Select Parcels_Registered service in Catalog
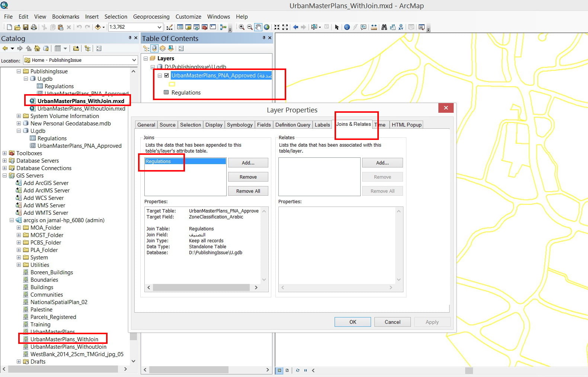588x377 pixels. tap(53, 317)
